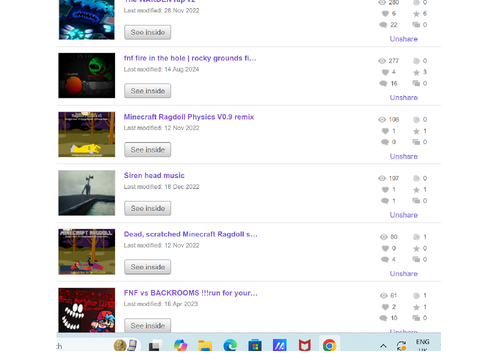The width and height of the screenshot is (480, 360).
Task: Launch McAfee from the taskbar
Action: pyautogui.click(x=304, y=345)
